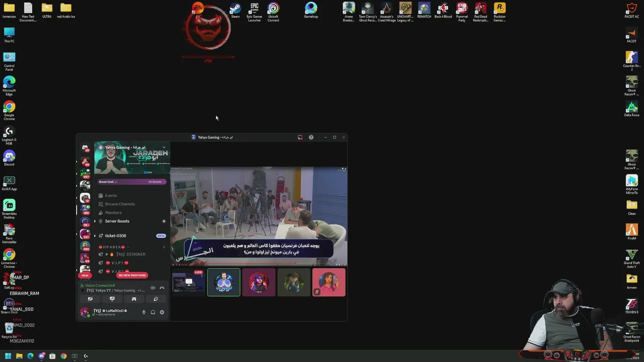This screenshot has height=362, width=644.
Task: Launch Steam from desktop
Action: [235, 11]
